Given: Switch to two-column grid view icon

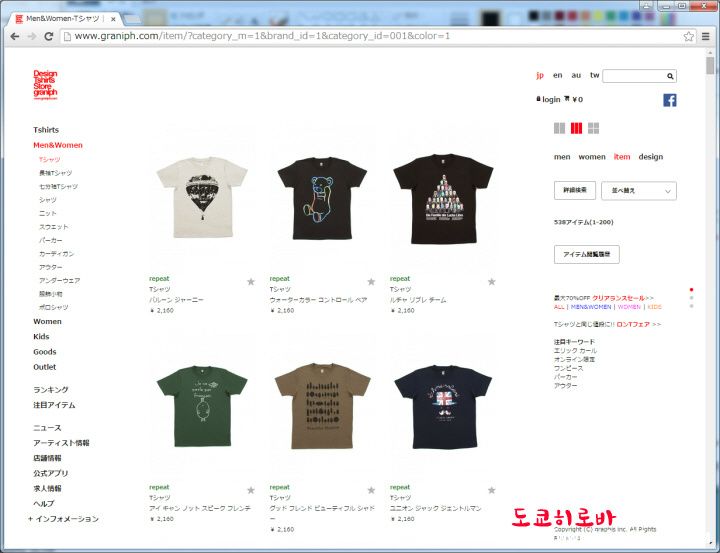Looking at the screenshot, I should pyautogui.click(x=559, y=128).
